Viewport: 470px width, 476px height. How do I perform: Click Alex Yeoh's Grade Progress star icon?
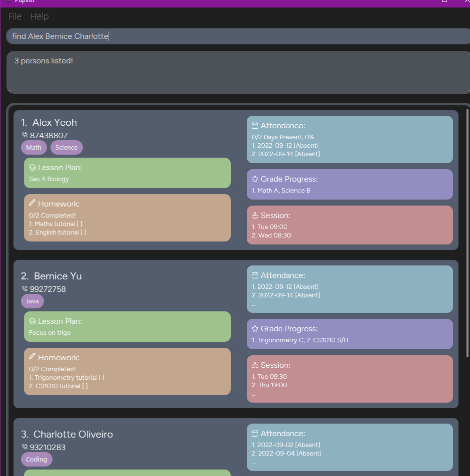click(255, 179)
